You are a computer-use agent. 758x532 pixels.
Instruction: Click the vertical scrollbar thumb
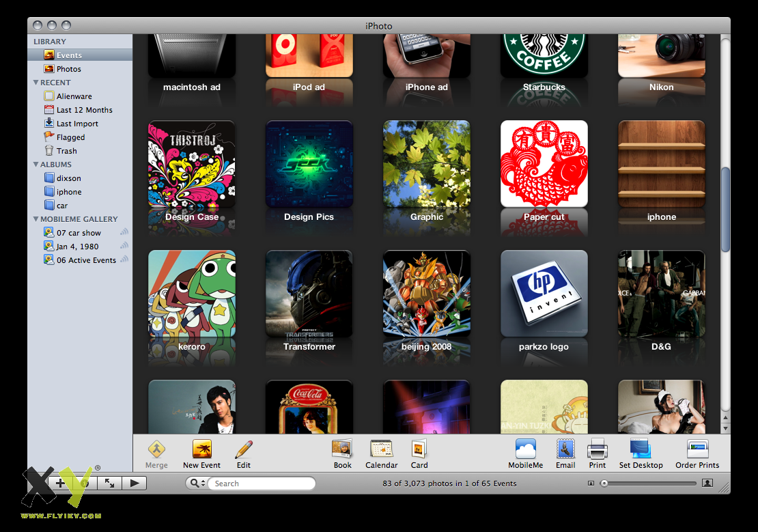pos(725,210)
